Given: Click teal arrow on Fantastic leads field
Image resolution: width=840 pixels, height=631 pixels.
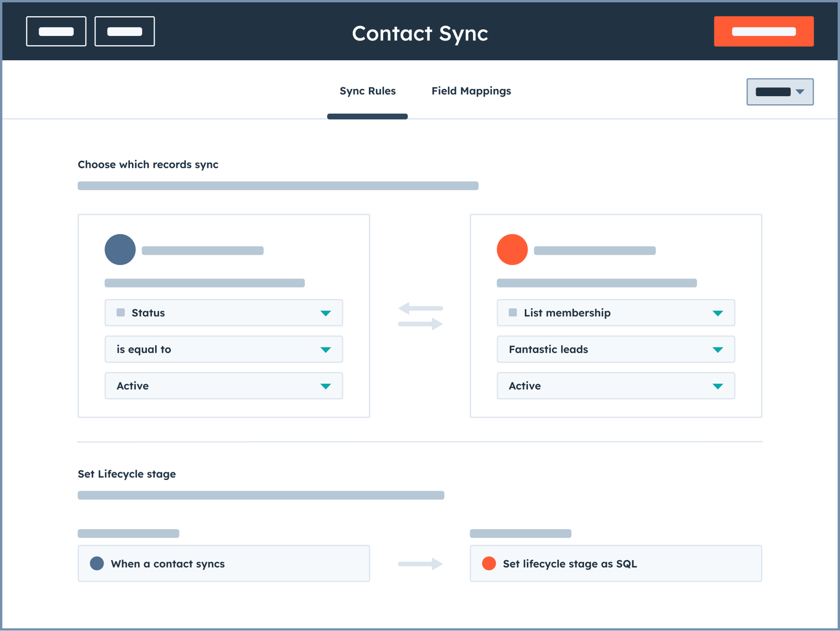Looking at the screenshot, I should (718, 350).
